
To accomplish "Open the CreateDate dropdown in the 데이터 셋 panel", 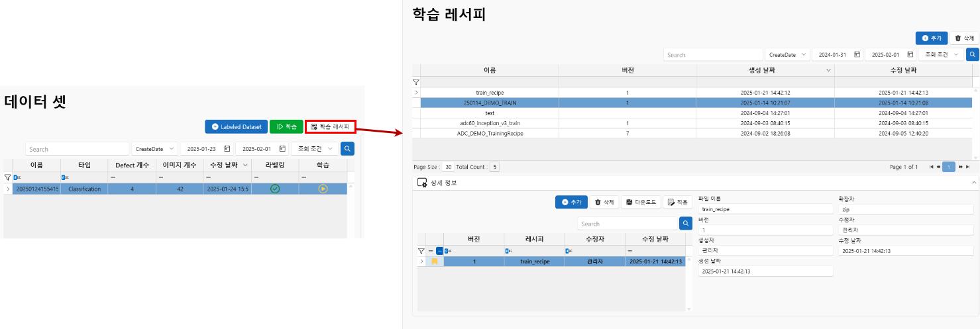I will [154, 149].
